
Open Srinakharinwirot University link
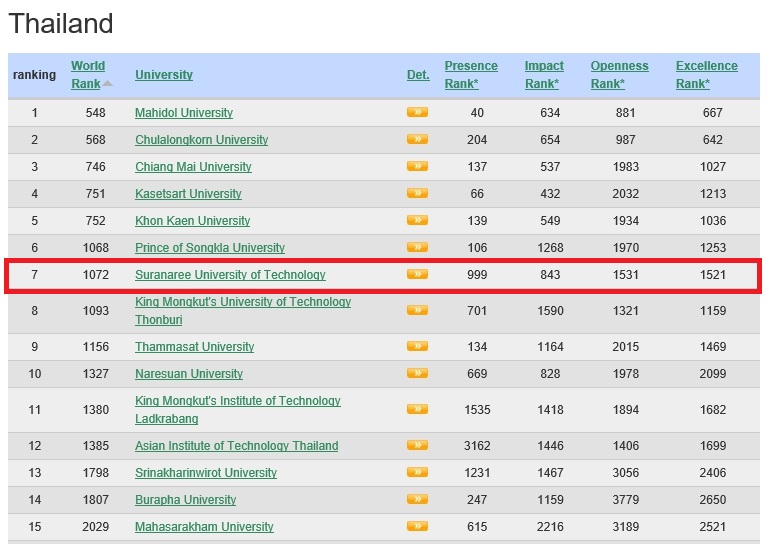pyautogui.click(x=206, y=473)
